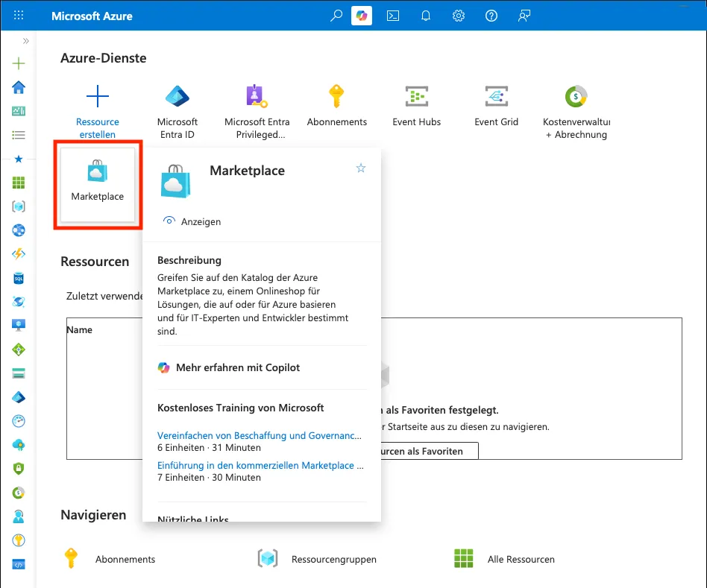Open App Services globe icon in sidebar
Screen dimensions: 707x588
19,230
